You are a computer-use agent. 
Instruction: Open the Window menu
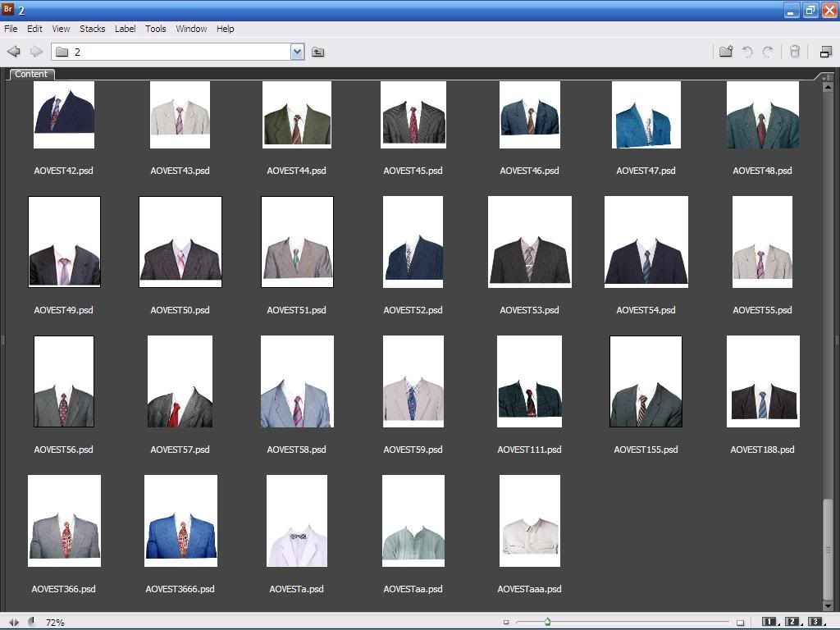pyautogui.click(x=191, y=29)
